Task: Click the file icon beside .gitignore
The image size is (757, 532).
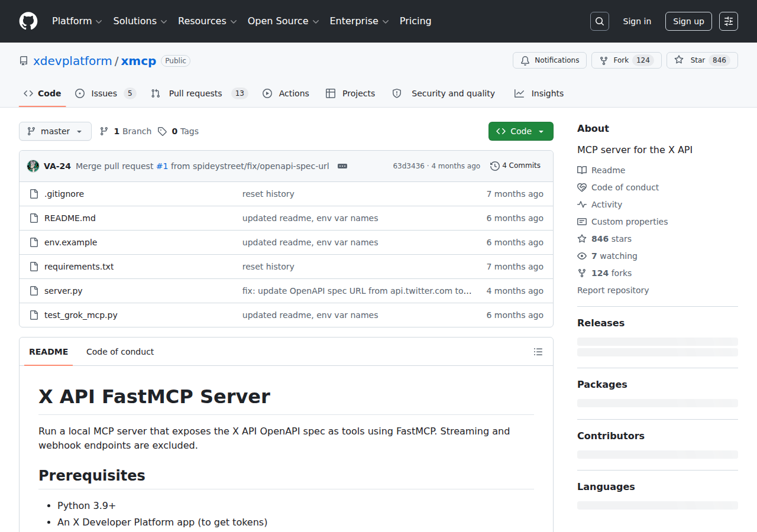Action: 34,194
